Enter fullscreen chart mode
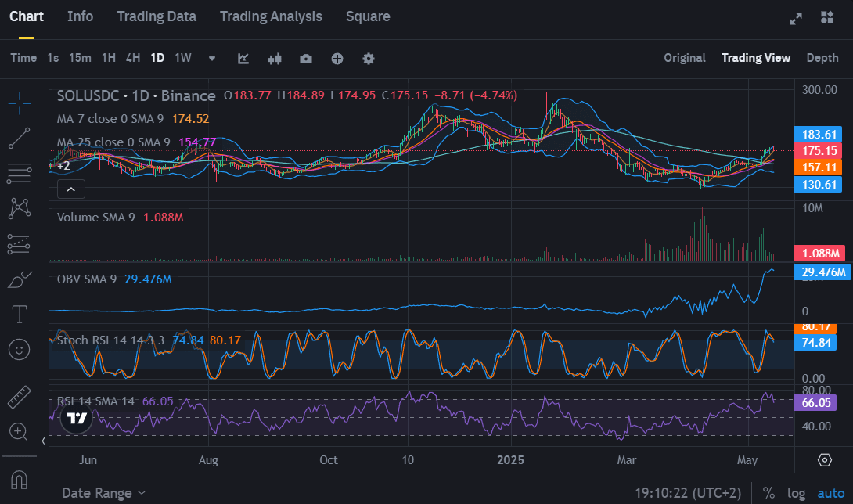 coord(796,17)
